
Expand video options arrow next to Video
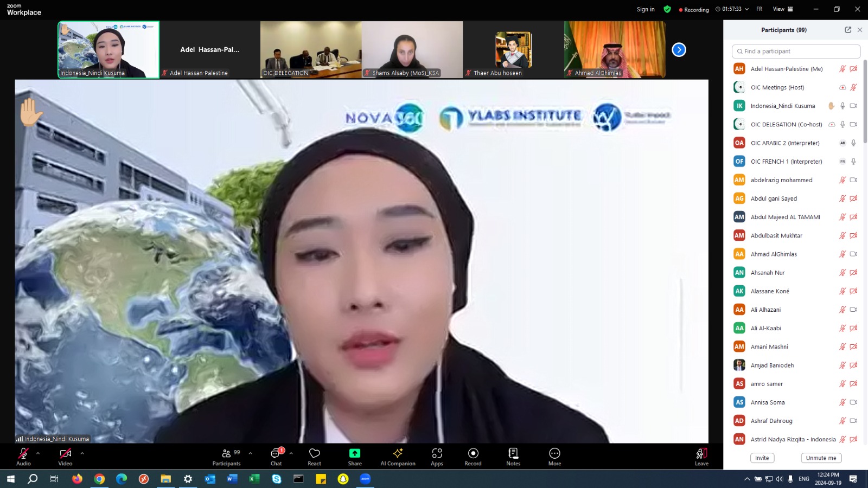point(82,453)
